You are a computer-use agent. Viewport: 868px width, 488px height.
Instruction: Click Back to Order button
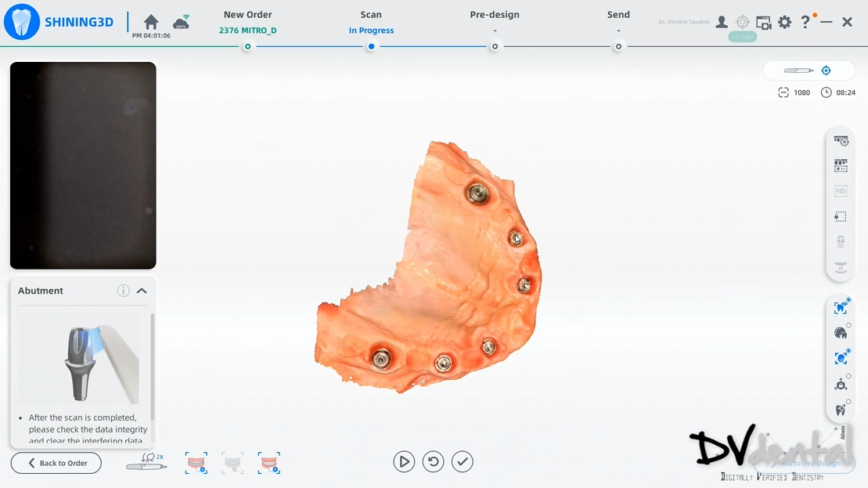tap(56, 463)
